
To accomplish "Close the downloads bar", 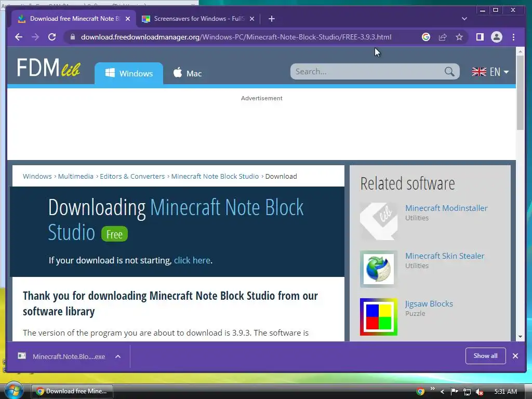I will pyautogui.click(x=515, y=356).
